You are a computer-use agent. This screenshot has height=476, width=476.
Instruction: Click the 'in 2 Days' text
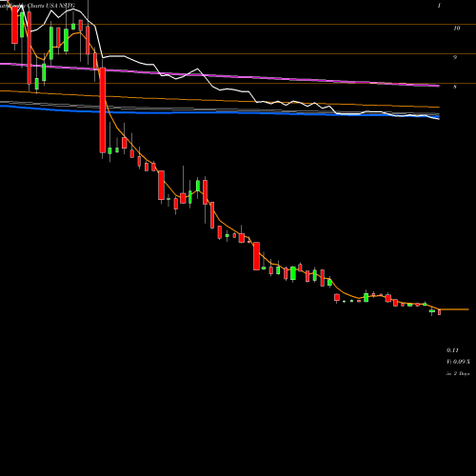[x=458, y=373]
